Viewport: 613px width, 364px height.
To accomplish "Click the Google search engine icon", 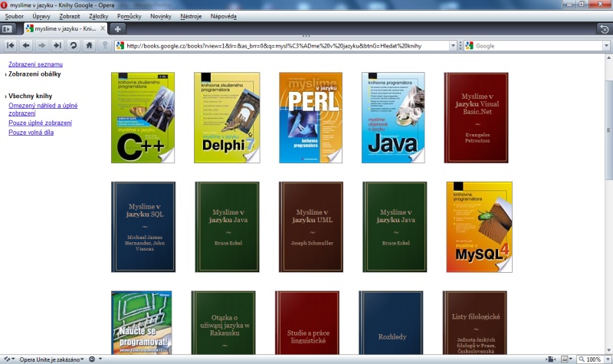I will tap(469, 46).
